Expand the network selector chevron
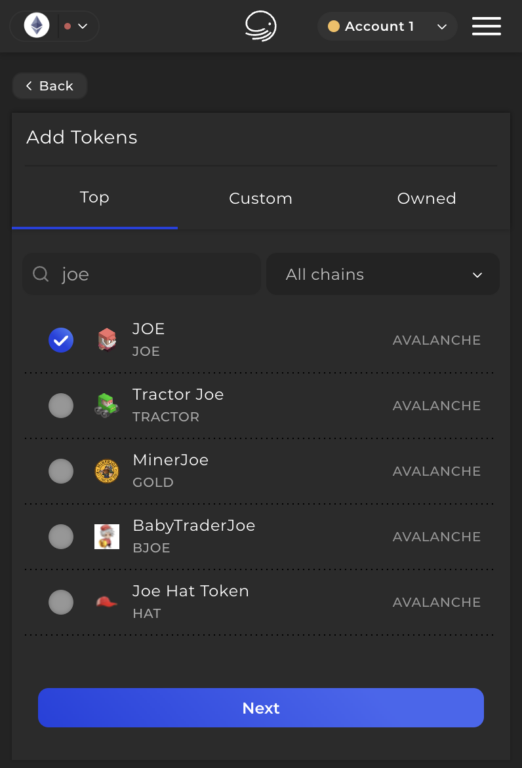Viewport: 522px width, 768px height. pyautogui.click(x=83, y=26)
